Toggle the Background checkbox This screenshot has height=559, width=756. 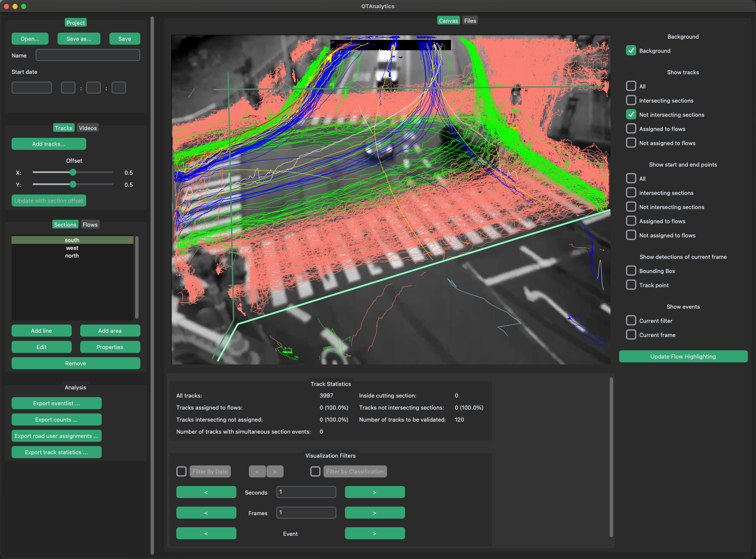(631, 50)
